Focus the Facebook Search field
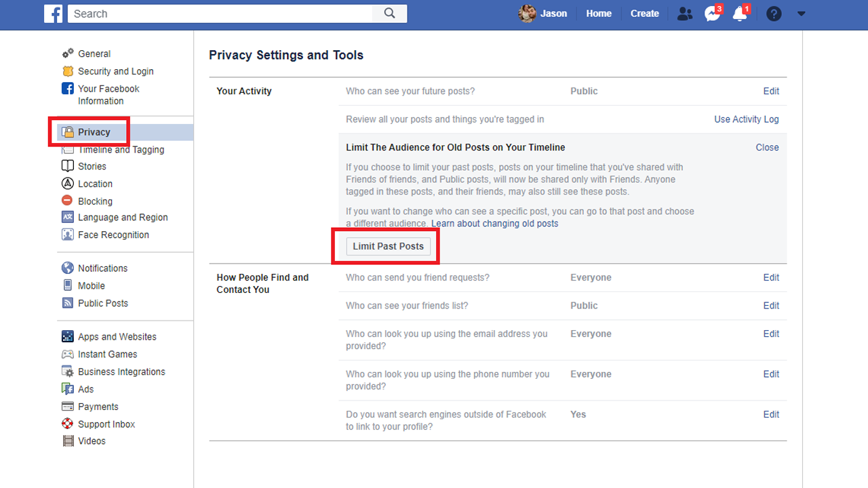868x488 pixels. (x=220, y=14)
